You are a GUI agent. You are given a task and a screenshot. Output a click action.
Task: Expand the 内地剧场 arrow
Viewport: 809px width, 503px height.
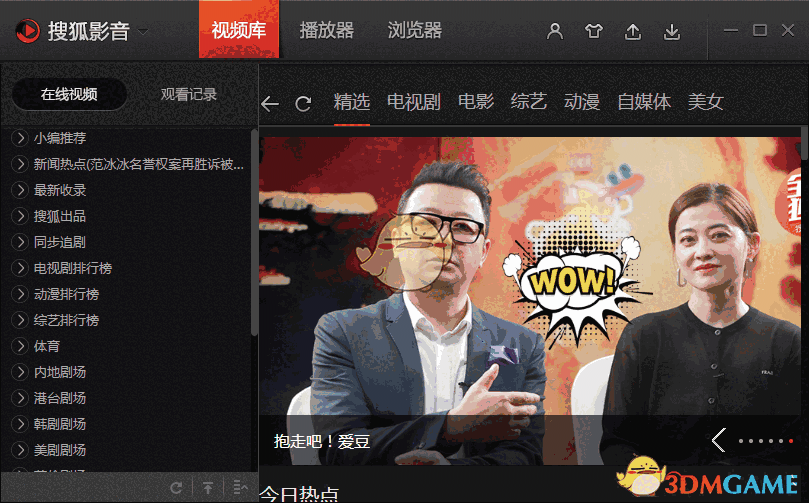click(20, 372)
